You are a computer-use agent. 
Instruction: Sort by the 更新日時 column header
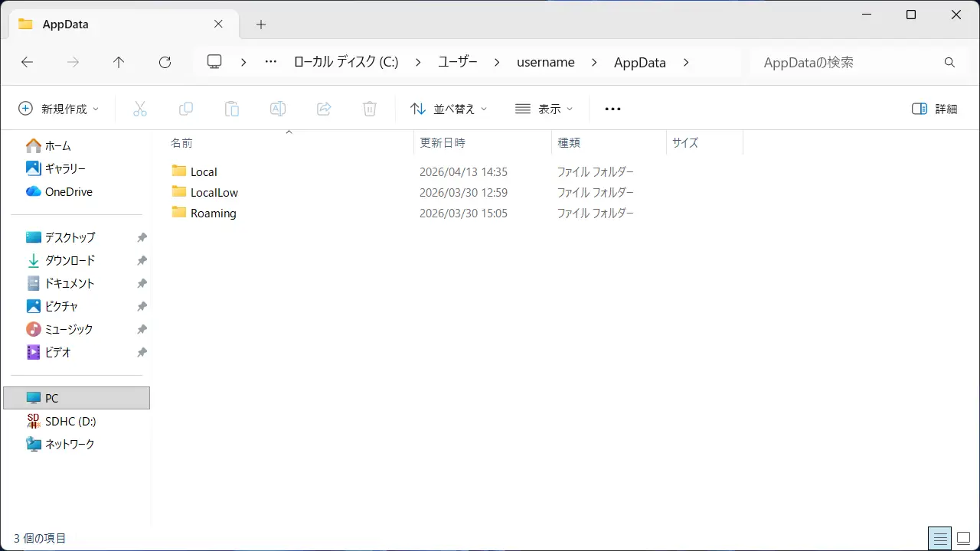pos(482,142)
